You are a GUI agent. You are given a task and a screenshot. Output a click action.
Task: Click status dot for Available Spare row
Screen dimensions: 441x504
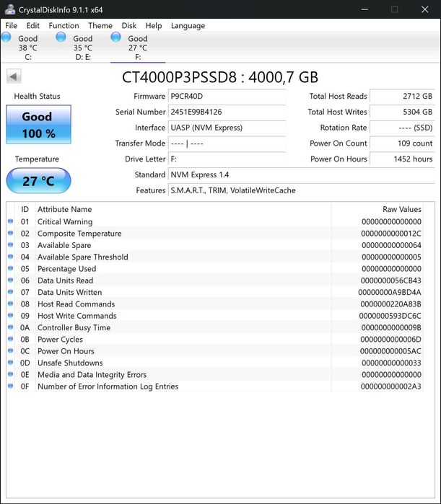click(x=11, y=244)
